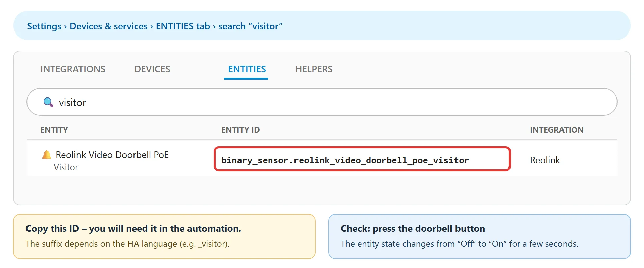644x268 pixels.
Task: Focus the search field containing "visitor"
Action: pyautogui.click(x=322, y=102)
